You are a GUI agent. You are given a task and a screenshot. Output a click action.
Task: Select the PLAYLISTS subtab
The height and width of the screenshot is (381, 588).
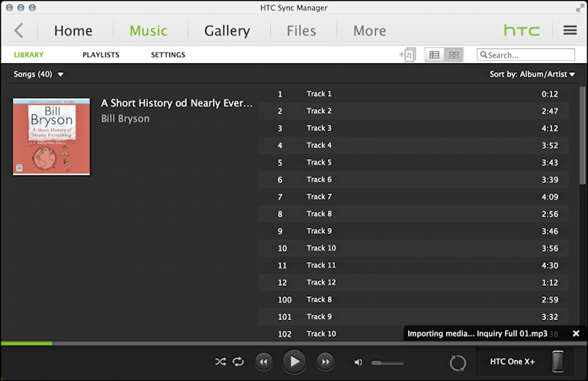[x=101, y=55]
